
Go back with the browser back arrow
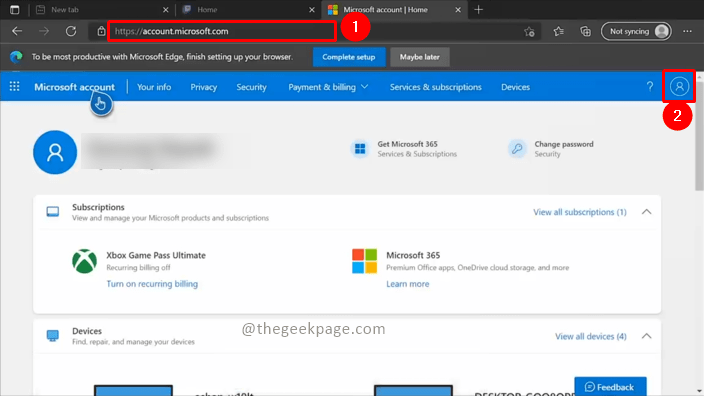(17, 31)
